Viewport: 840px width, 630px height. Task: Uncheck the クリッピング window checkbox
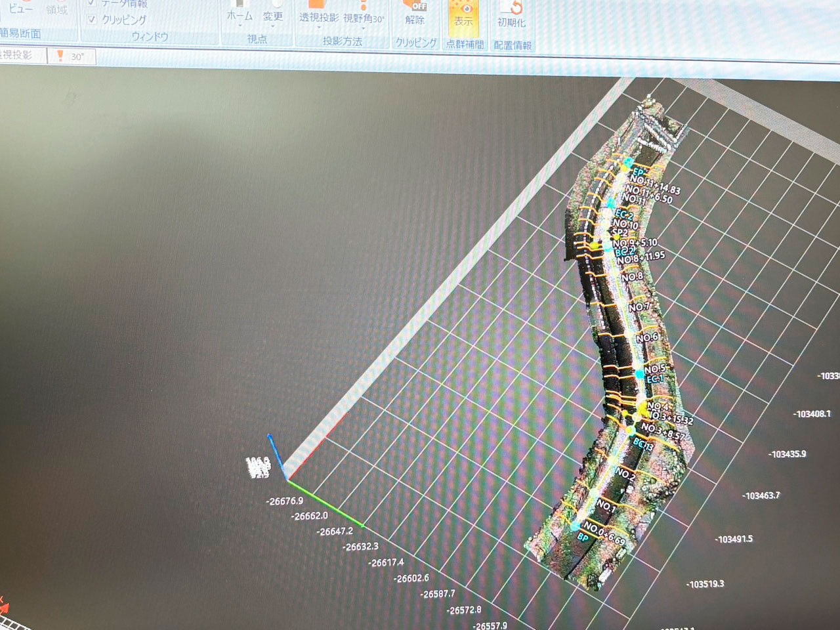(x=92, y=20)
